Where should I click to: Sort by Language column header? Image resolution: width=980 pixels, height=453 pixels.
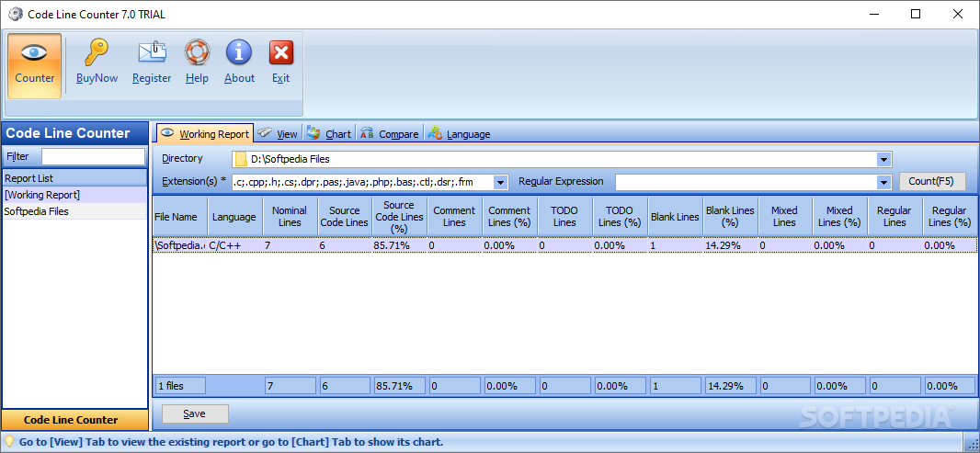235,217
